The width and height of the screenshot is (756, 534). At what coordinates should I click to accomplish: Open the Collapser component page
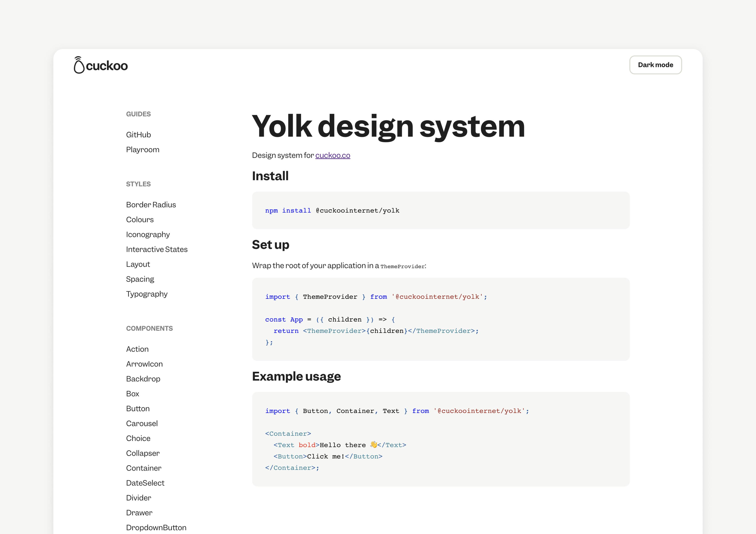pyautogui.click(x=143, y=453)
